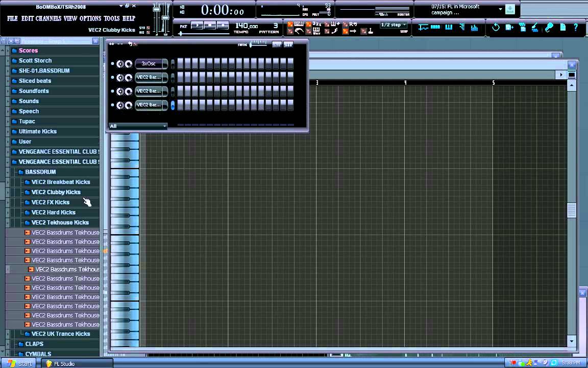Click the question mark help icon
Image resolution: width=588 pixels, height=368 pixels.
[x=576, y=27]
